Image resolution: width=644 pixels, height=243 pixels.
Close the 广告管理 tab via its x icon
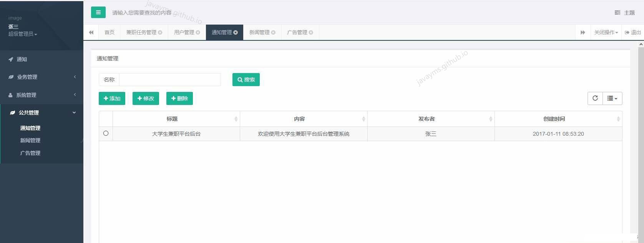coord(311,32)
